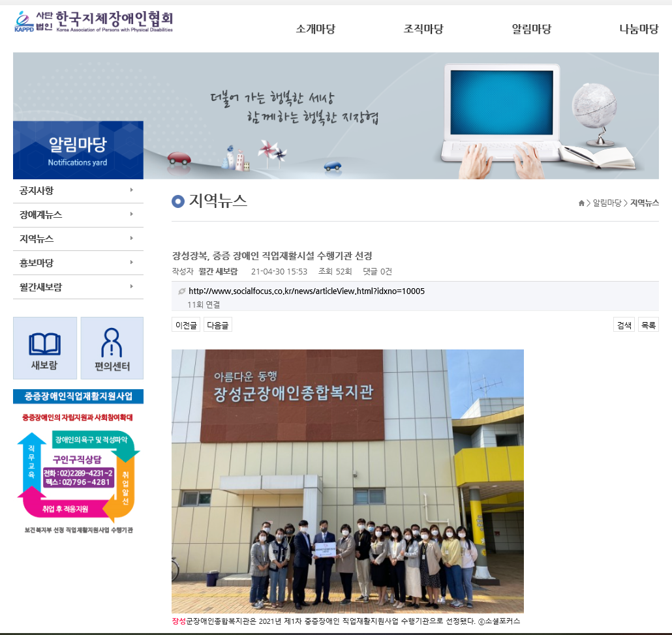Click the blue circle icon beside 지역뉴스 heading
The width and height of the screenshot is (672, 635).
178,201
